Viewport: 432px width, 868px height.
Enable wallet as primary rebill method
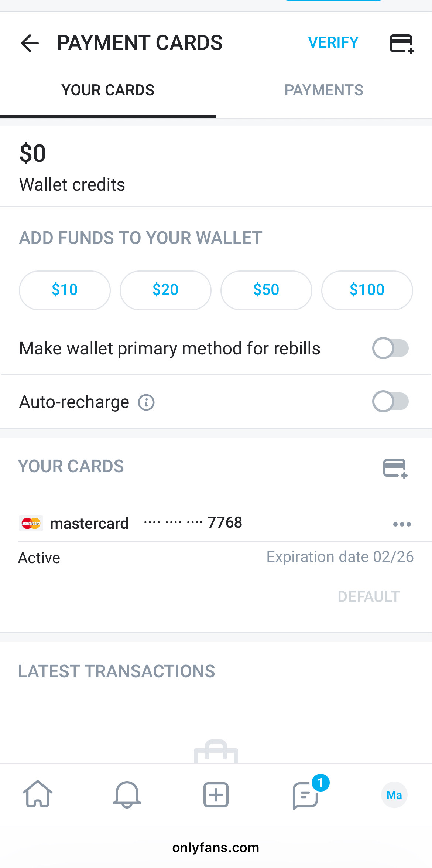pyautogui.click(x=390, y=348)
